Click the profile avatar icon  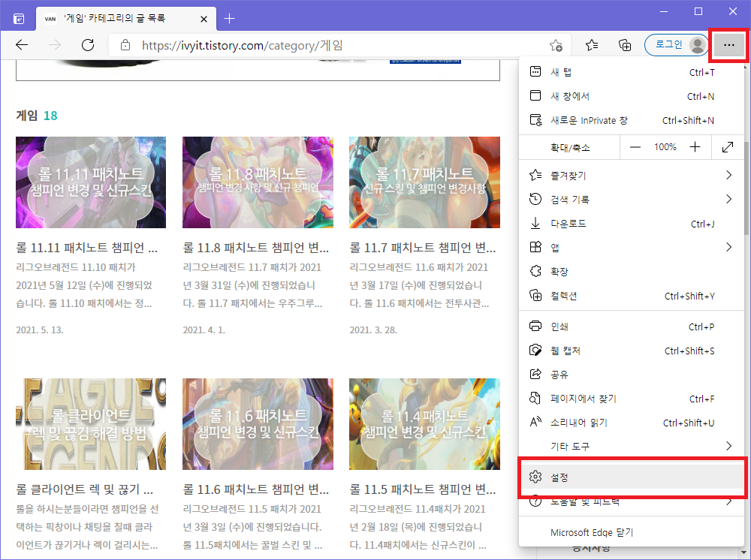pyautogui.click(x=698, y=45)
